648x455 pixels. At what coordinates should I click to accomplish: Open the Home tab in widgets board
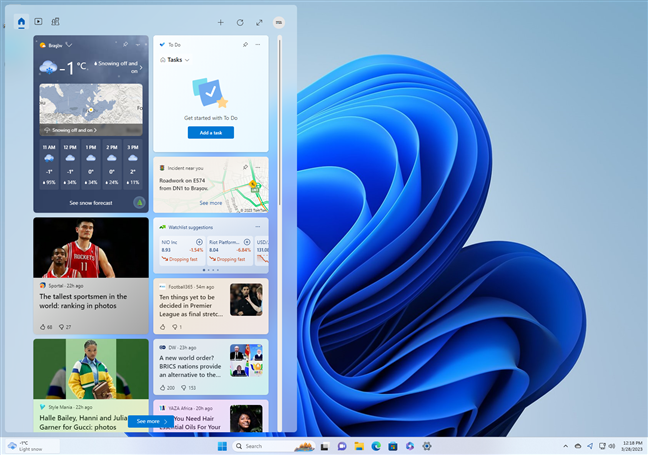tap(21, 22)
